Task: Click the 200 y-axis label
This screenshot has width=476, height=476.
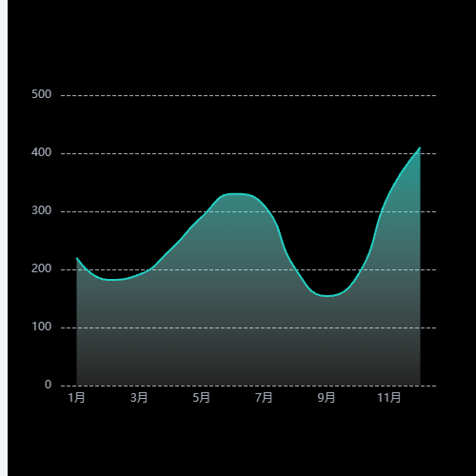Action: [41, 268]
